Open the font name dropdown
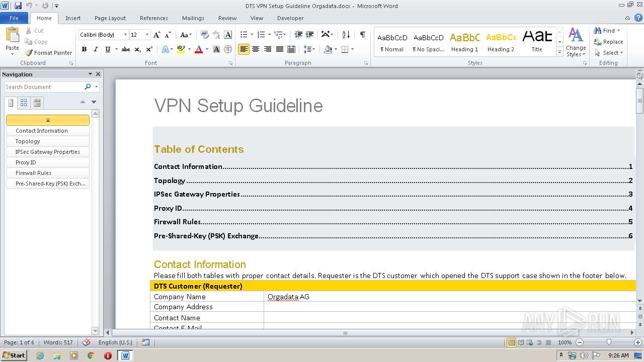The height and width of the screenshot is (362, 644). (x=125, y=35)
